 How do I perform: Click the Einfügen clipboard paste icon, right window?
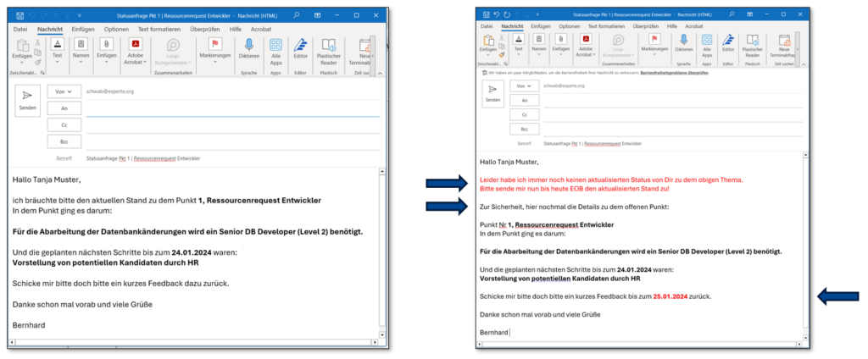point(488,40)
